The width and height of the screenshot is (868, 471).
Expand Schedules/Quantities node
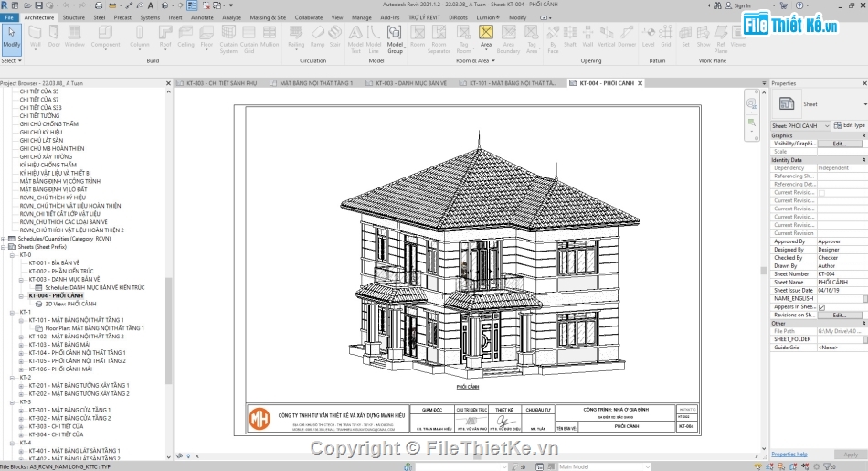(4, 239)
